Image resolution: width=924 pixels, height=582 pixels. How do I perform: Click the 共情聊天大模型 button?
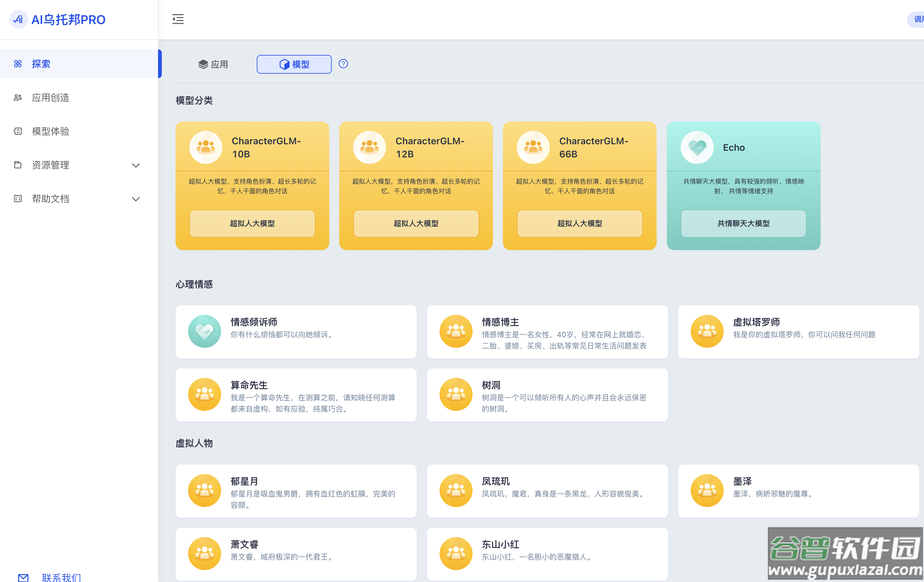click(x=743, y=223)
